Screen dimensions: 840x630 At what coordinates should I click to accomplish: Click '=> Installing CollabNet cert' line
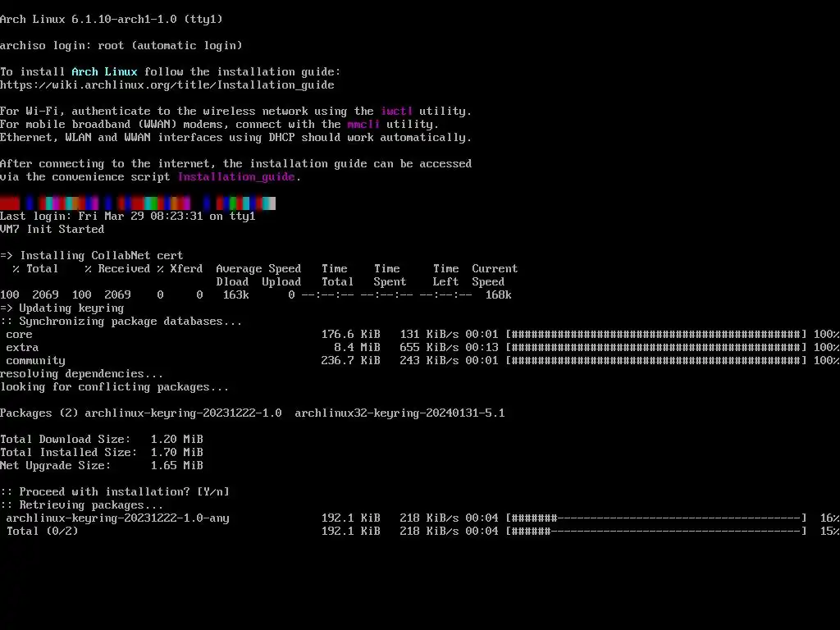92,256
